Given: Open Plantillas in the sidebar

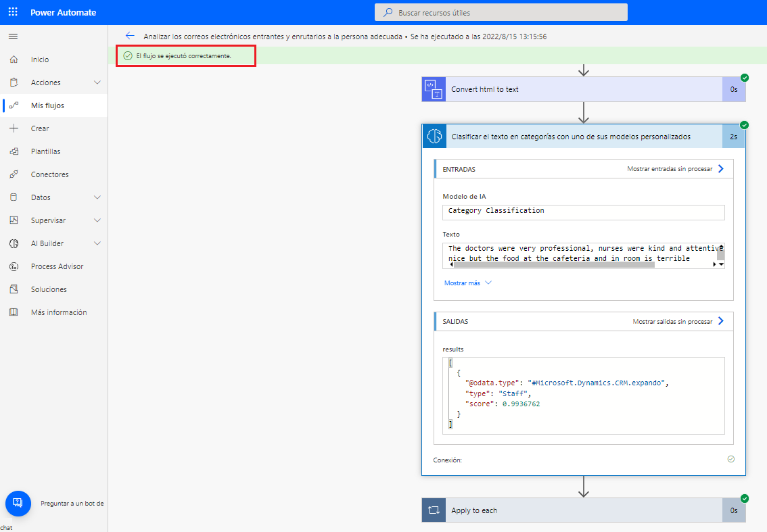Looking at the screenshot, I should point(54,151).
